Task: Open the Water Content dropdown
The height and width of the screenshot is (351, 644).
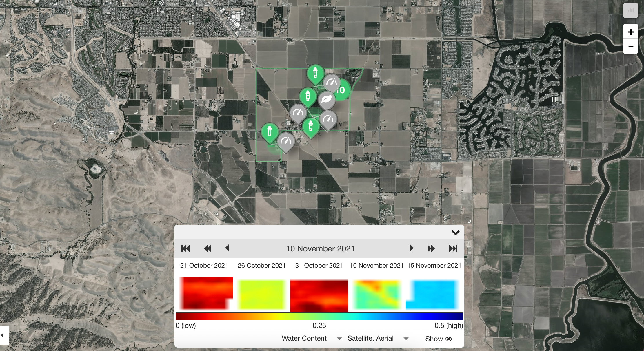Action: point(312,338)
